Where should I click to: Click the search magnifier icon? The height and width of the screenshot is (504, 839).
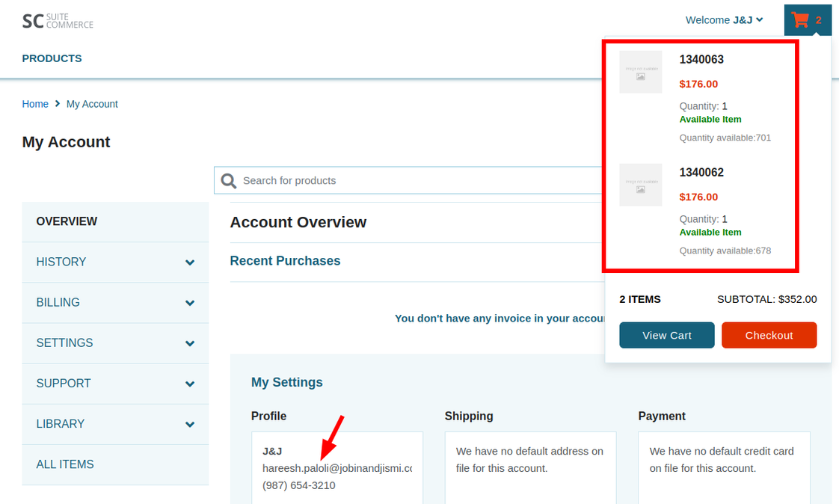[x=229, y=180]
